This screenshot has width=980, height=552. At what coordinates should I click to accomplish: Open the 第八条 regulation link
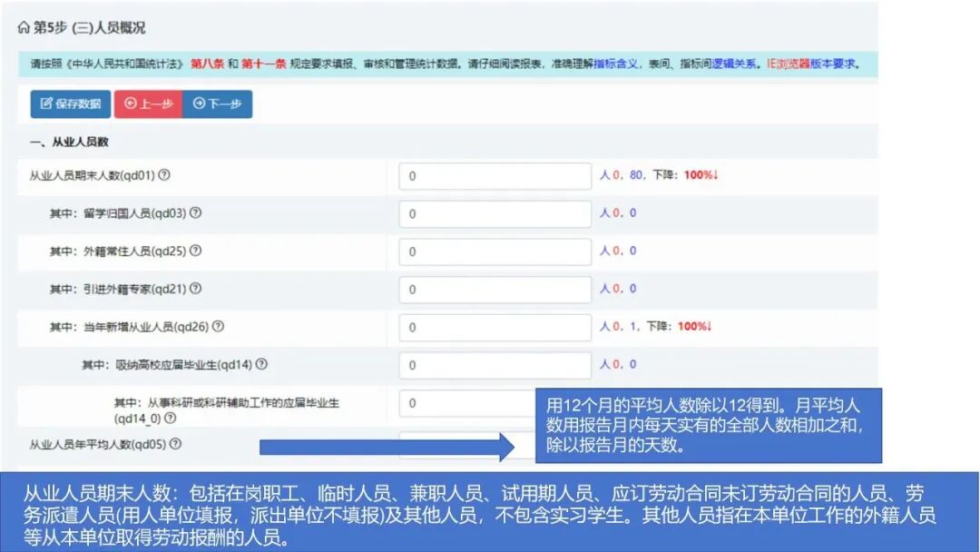click(207, 65)
